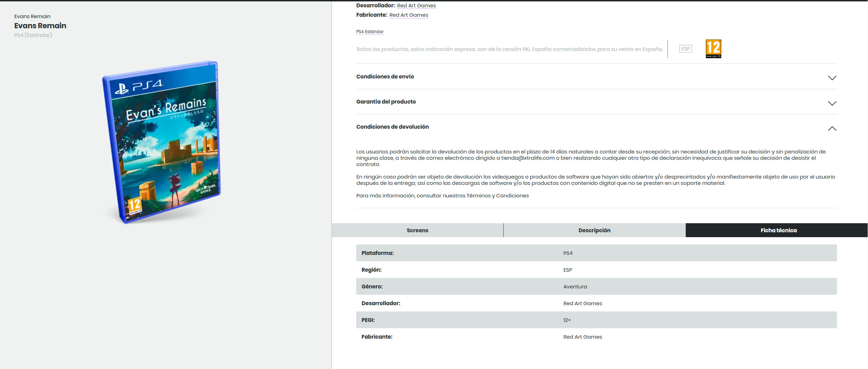Click the Plataforma: row label
The width and height of the screenshot is (868, 369).
click(378, 253)
